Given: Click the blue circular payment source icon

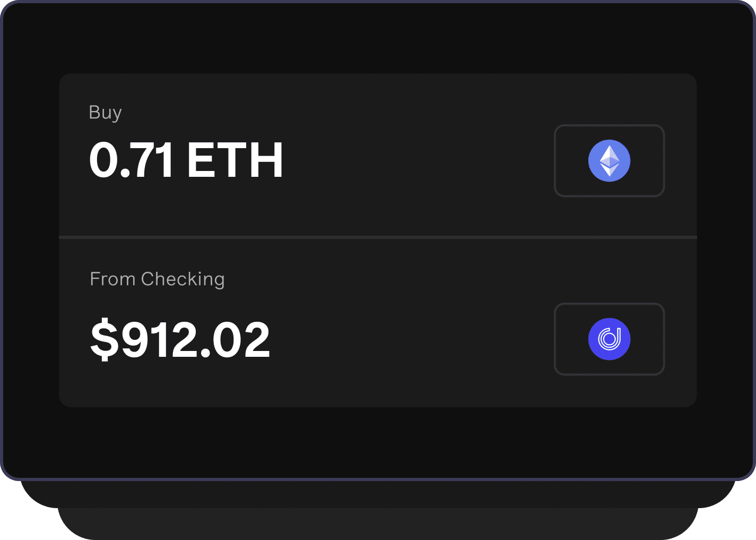Looking at the screenshot, I should 609,339.
